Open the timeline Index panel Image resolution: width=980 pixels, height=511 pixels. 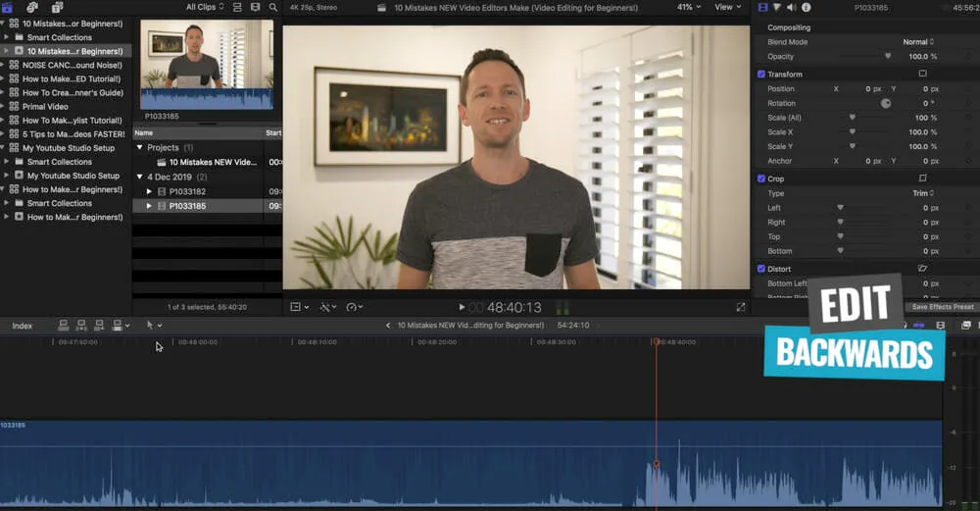coord(22,326)
